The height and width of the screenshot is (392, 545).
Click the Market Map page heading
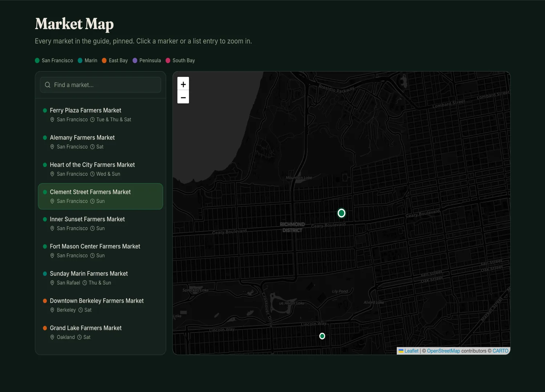coord(74,24)
